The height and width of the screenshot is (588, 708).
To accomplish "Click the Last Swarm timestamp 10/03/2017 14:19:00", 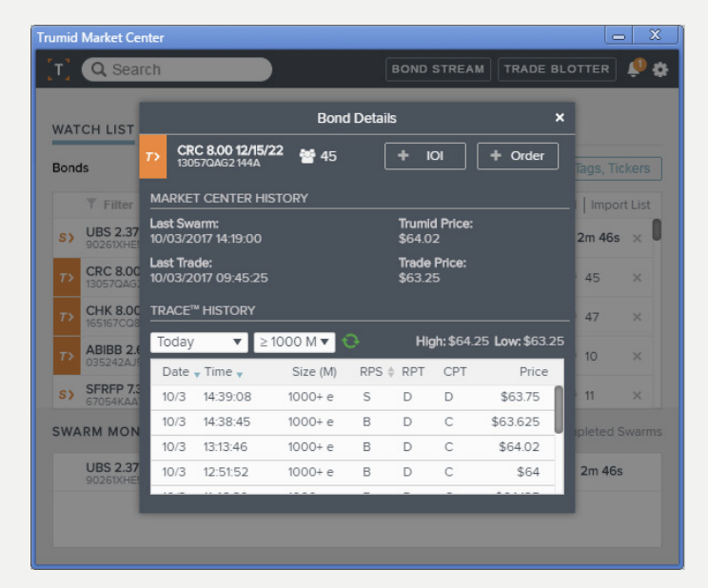I will coord(206,239).
